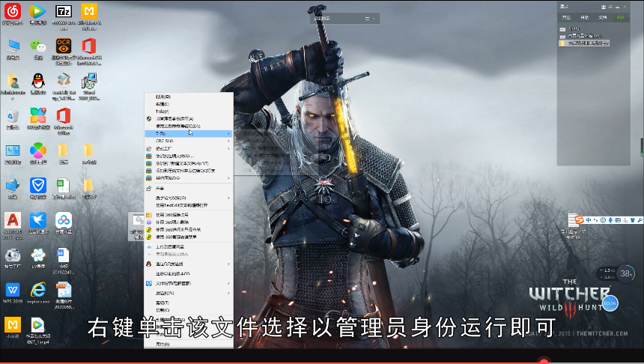644x364 pixels.
Task: Click Sogou S logo on input toolbar
Action: 580,220
